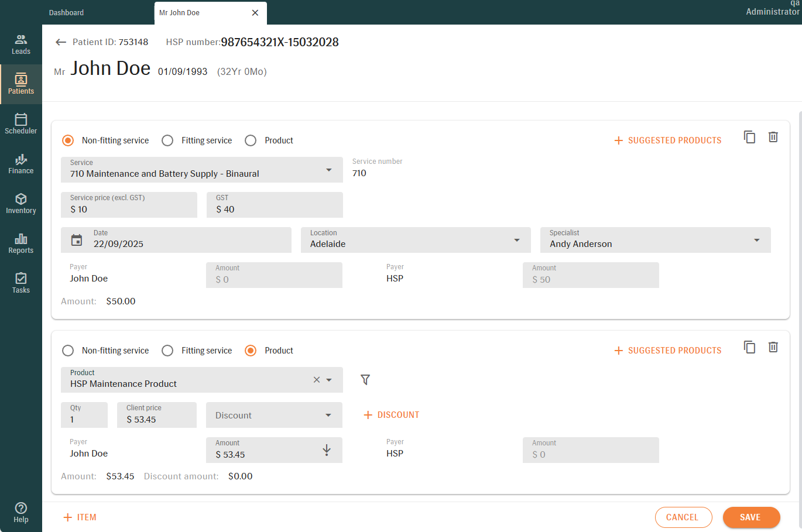802x532 pixels.
Task: Open Inventory from the sidebar
Action: pos(21,204)
